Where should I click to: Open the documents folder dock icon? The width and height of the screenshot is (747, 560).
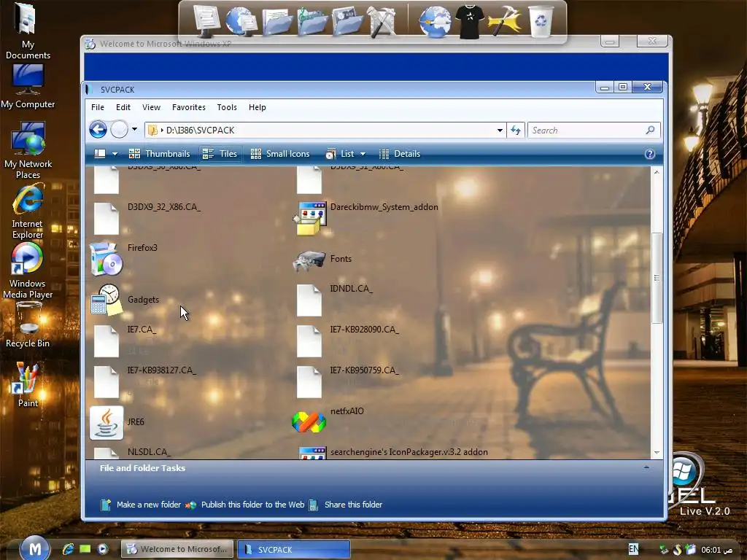click(x=276, y=21)
